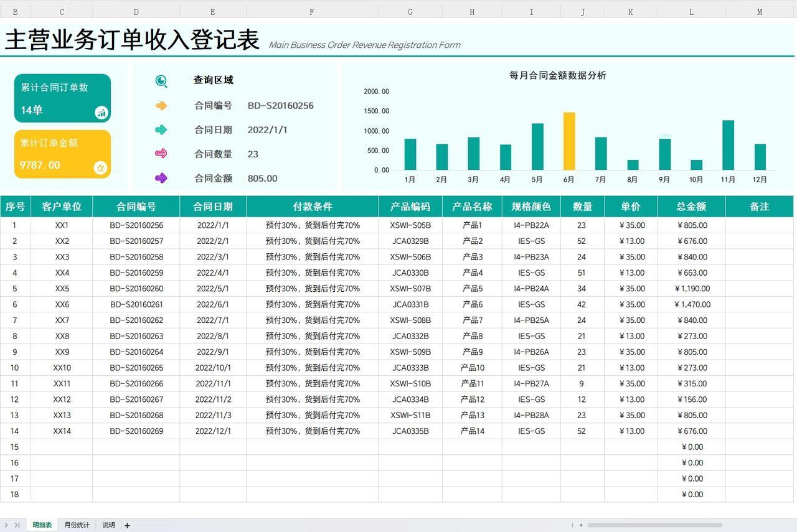Viewport: 797px width, 532px height.
Task: Switch to the 月份统计 sheet tab
Action: tap(77, 525)
